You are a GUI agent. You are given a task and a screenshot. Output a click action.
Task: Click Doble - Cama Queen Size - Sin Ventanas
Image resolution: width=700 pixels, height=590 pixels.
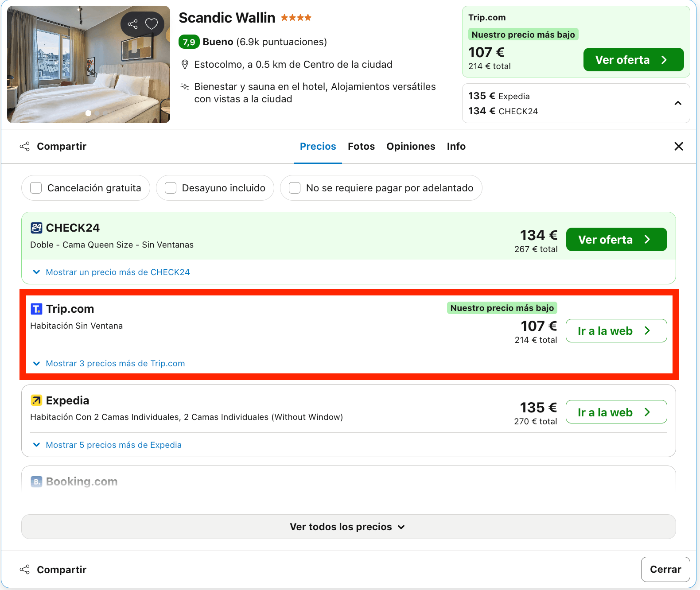click(x=112, y=245)
